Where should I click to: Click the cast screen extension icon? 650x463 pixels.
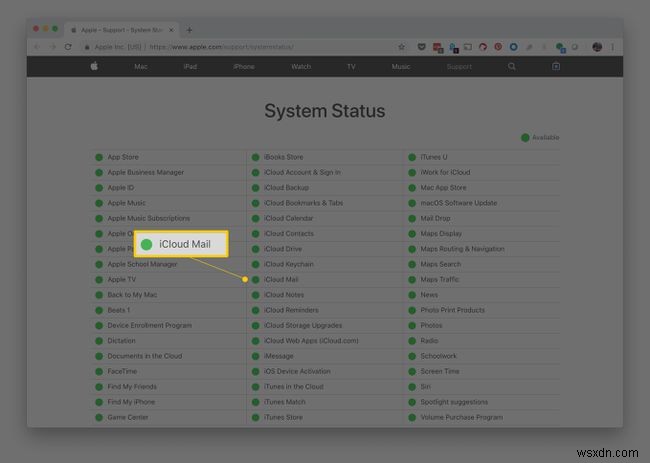point(468,47)
